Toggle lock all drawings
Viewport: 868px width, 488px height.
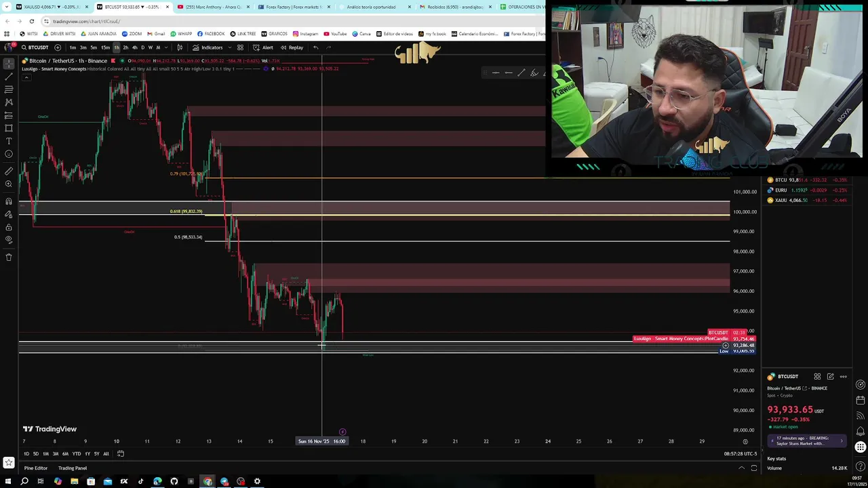[x=9, y=227]
